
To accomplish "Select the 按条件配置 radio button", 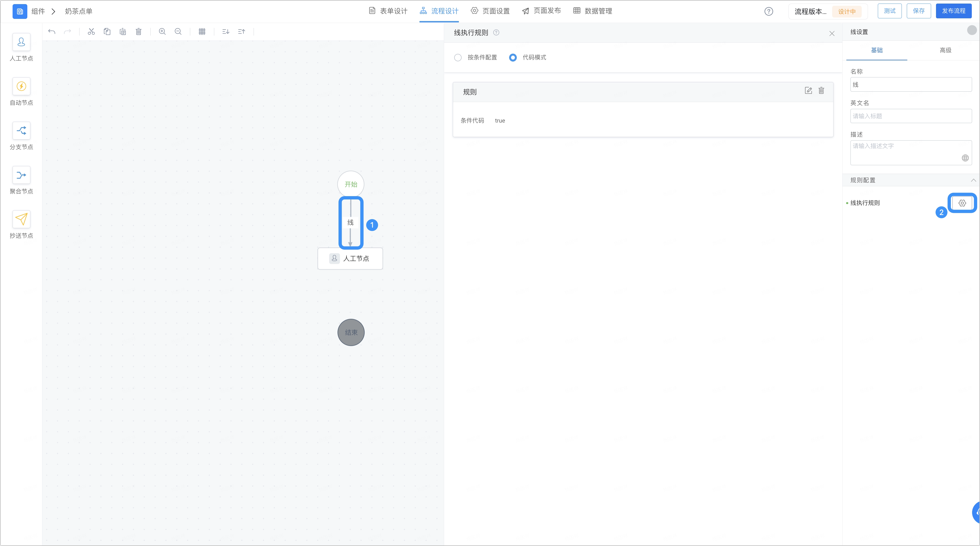I will [x=458, y=57].
